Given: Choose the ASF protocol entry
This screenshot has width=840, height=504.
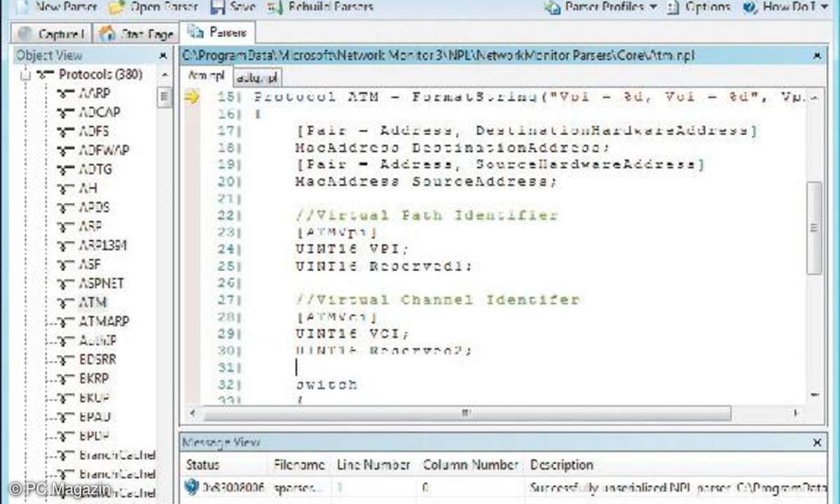Looking at the screenshot, I should coord(90,265).
